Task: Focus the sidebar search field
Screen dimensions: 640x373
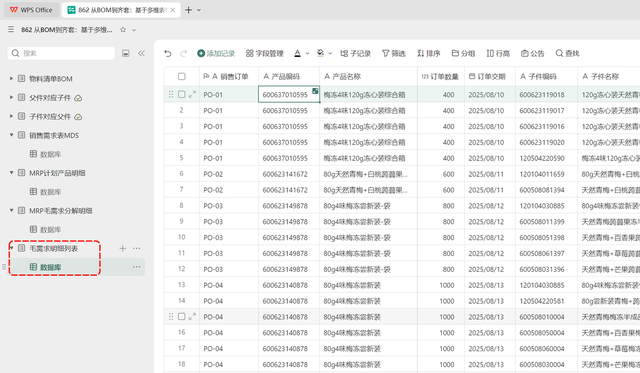Action: click(x=61, y=53)
